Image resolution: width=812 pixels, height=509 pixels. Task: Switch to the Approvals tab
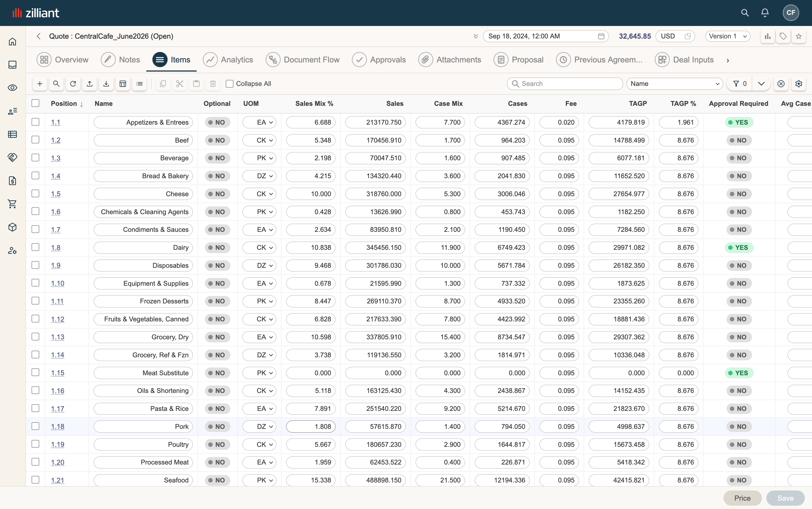(379, 60)
